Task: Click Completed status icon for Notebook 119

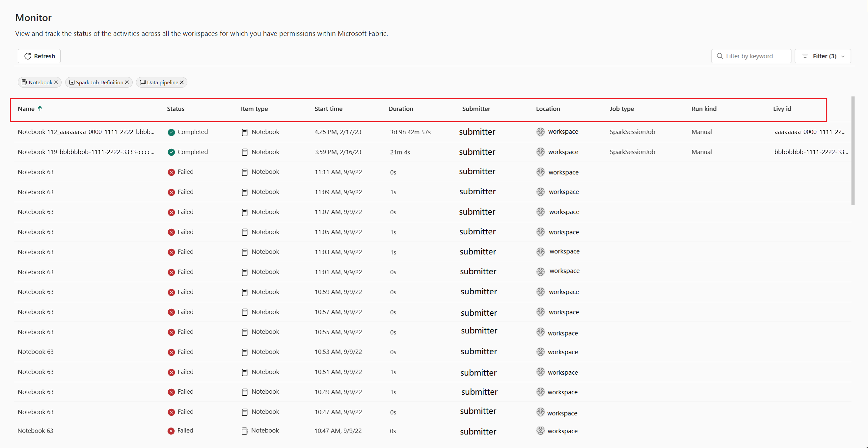Action: click(171, 152)
